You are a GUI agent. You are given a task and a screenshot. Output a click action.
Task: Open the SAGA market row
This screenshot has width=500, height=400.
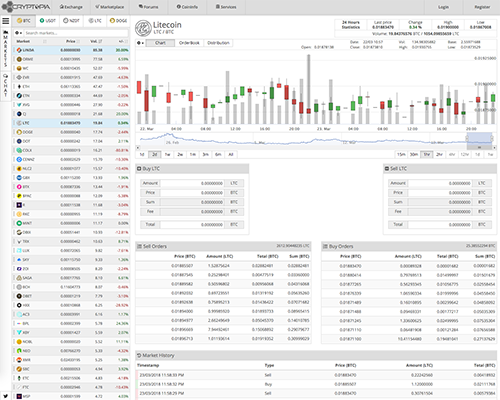(x=71, y=278)
